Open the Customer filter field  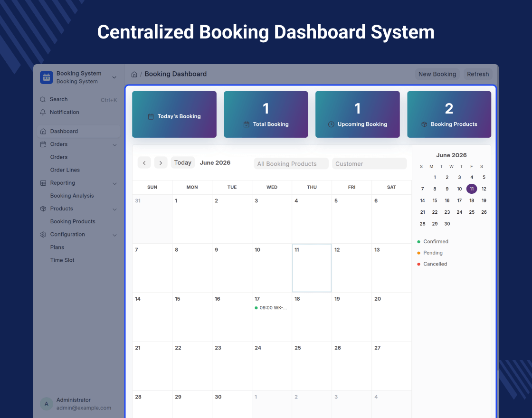point(369,163)
